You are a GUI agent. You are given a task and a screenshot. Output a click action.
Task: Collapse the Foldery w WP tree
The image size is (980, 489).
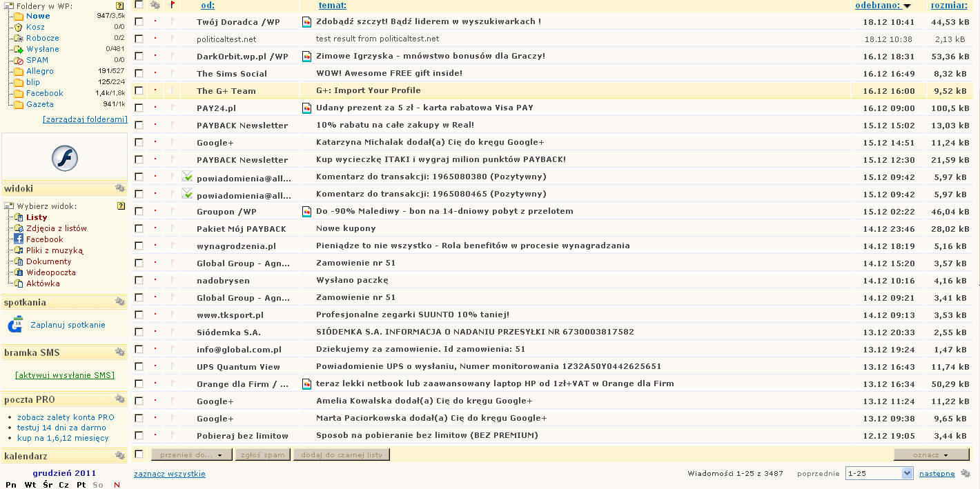8,6
